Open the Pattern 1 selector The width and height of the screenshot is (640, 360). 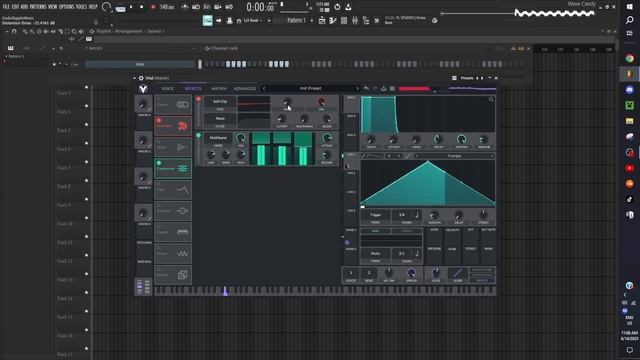click(x=296, y=20)
